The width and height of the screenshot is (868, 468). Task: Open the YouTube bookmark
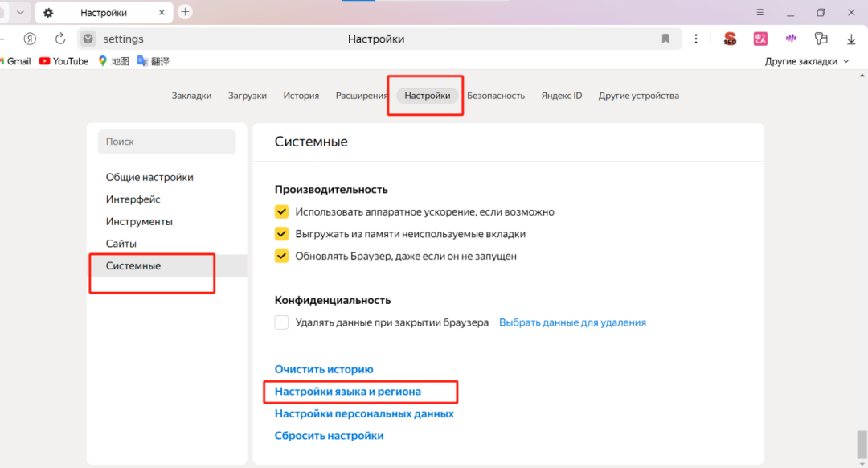tap(63, 61)
